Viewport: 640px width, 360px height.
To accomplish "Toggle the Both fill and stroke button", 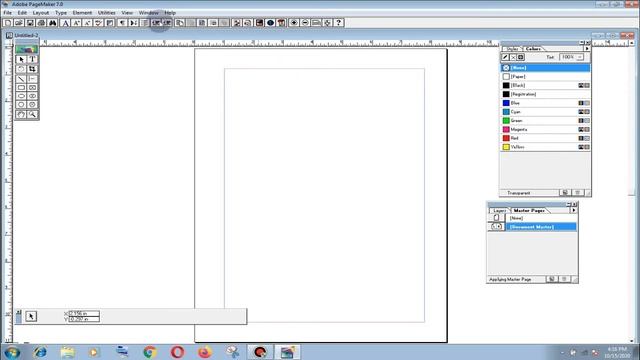I will (x=521, y=57).
